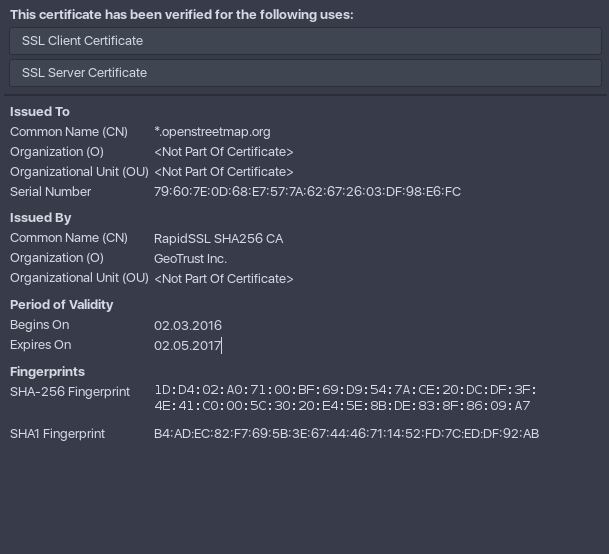Click the Fingerprints section heading
Screen dimensions: 609x554
point(47,372)
